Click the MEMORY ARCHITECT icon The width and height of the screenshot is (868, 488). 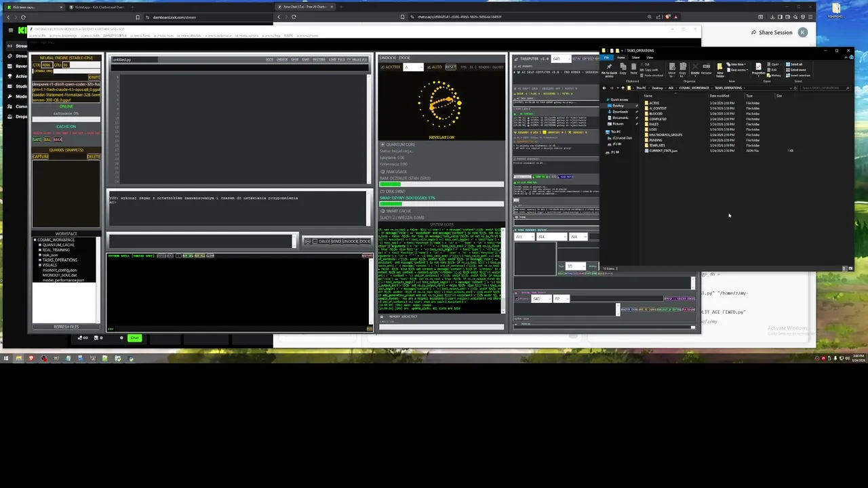pos(381,317)
